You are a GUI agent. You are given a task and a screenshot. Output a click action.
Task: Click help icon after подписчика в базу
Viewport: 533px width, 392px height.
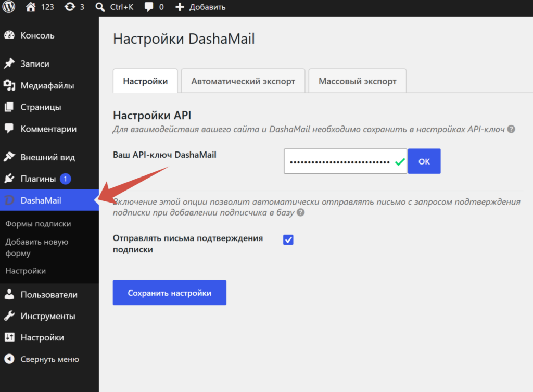point(300,212)
